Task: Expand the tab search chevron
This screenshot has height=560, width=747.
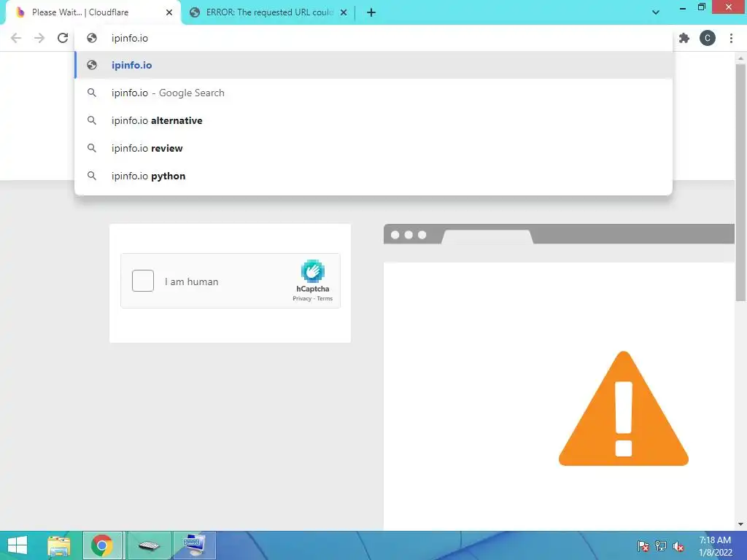Action: pyautogui.click(x=656, y=12)
